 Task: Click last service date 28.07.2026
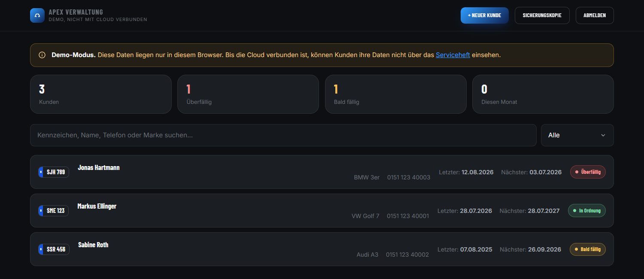pyautogui.click(x=476, y=211)
